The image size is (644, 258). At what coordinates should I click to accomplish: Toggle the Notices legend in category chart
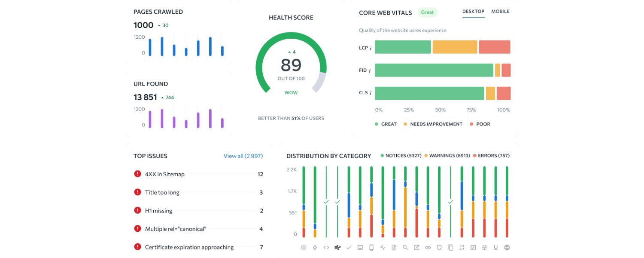coord(398,156)
